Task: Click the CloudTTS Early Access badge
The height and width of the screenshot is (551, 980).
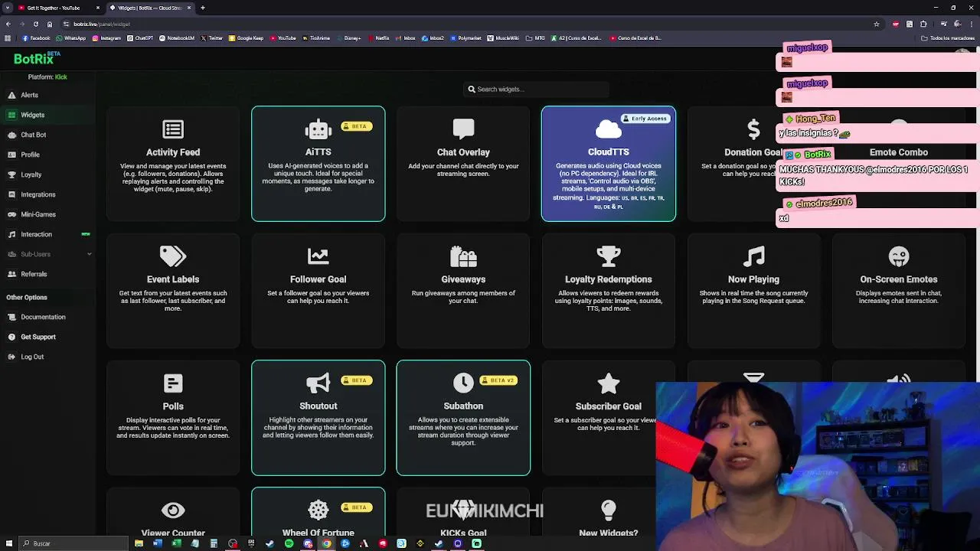Action: click(x=646, y=119)
